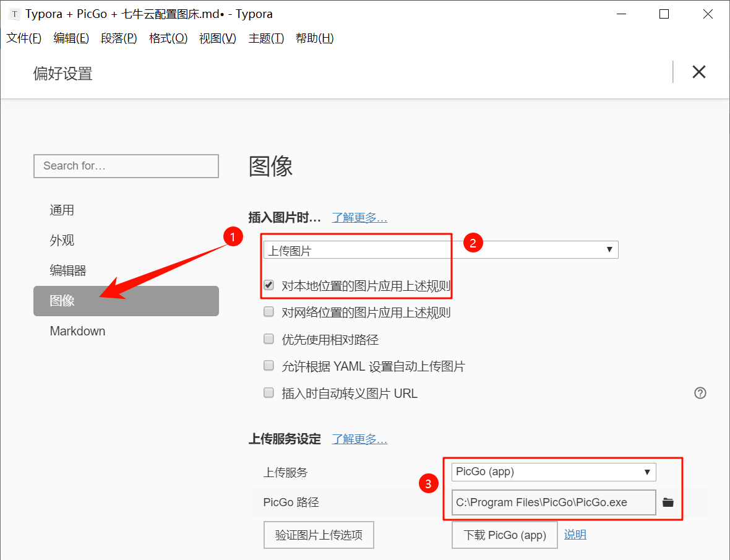Click the 下载 PicGo (app) button

pos(505,535)
